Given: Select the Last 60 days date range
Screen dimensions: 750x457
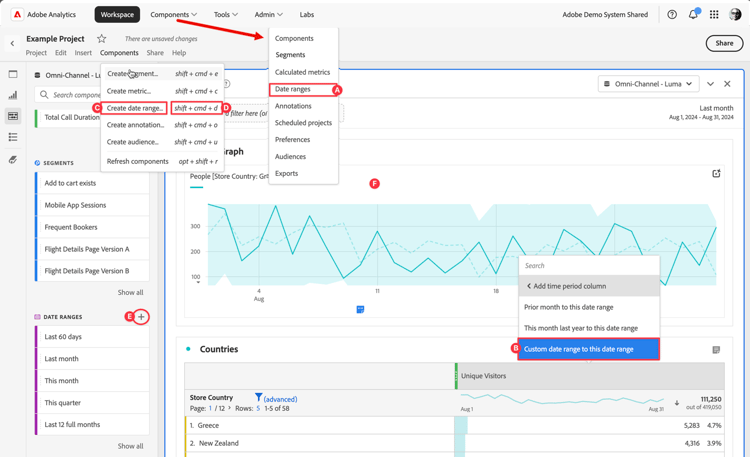Looking at the screenshot, I should tap(92, 337).
